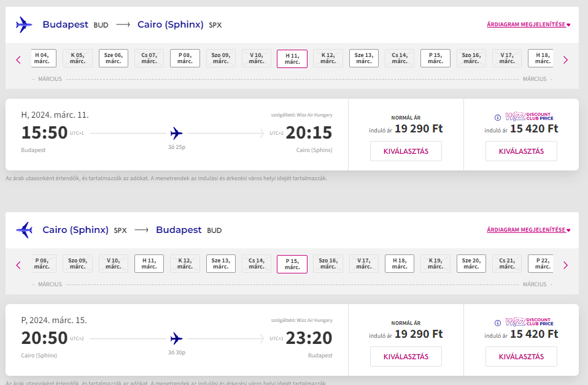588x385 pixels.
Task: Choose return Discount Club fare Kiválasztás button
Action: point(521,356)
